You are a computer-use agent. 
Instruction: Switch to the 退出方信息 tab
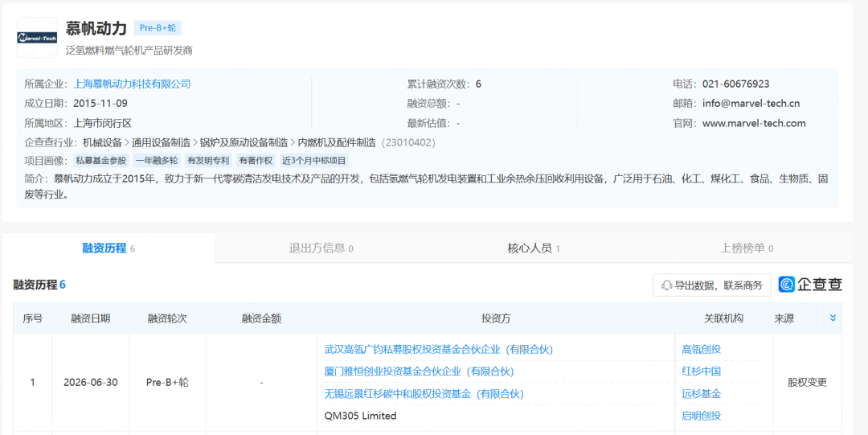coord(321,248)
